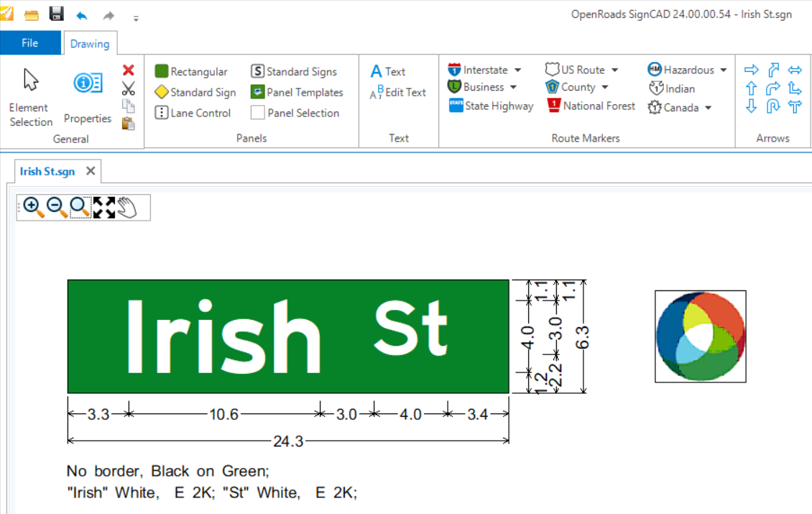This screenshot has width=812, height=514.
Task: Open the Properties panel
Action: pos(88,97)
